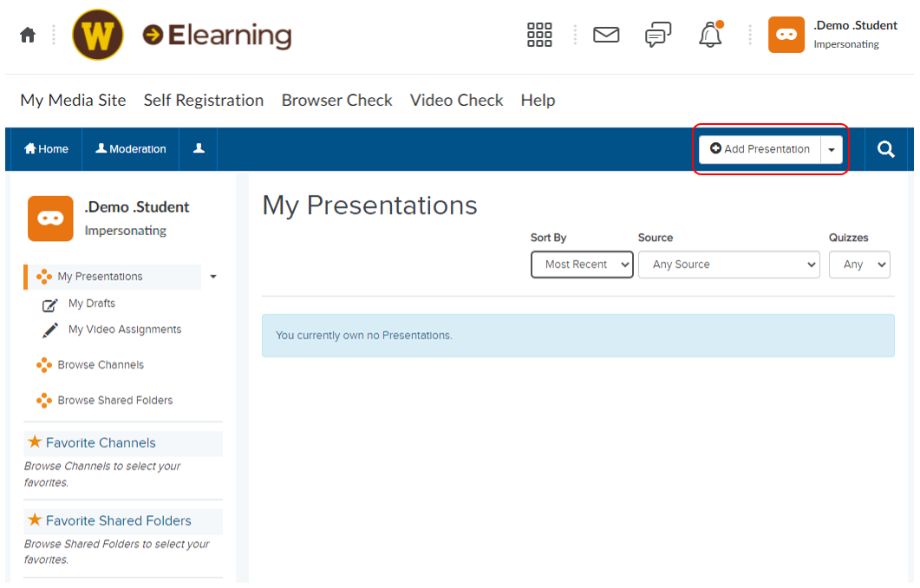Click the star icon beside Favorite Channels
This screenshot has width=920, height=588.
[34, 441]
